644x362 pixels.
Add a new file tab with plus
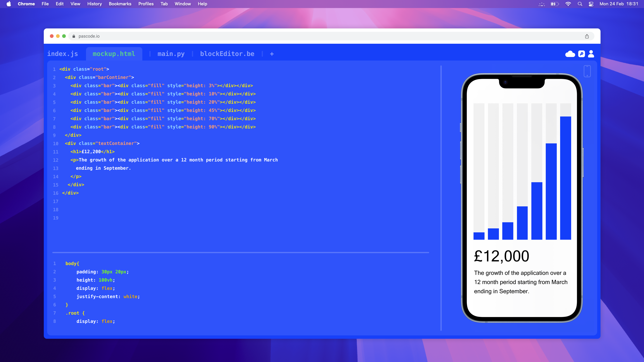tap(272, 54)
